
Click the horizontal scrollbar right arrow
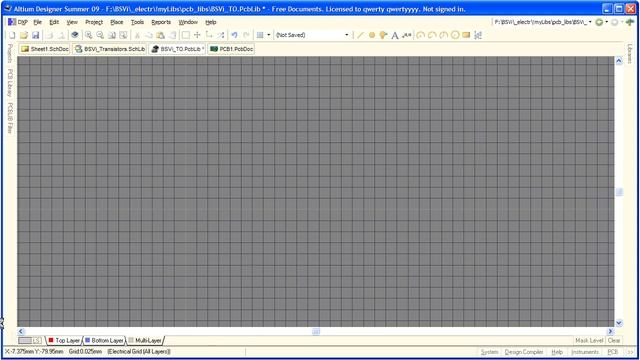click(x=611, y=331)
